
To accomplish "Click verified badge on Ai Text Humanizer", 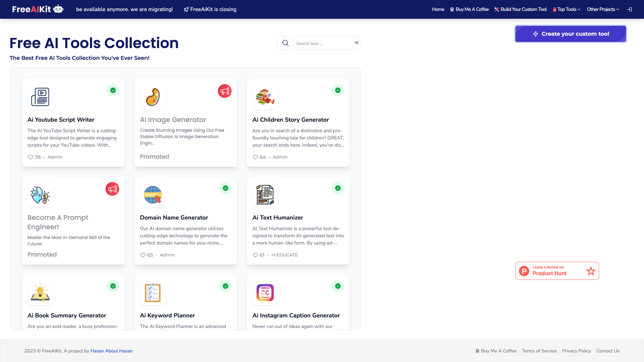I will pos(338,188).
